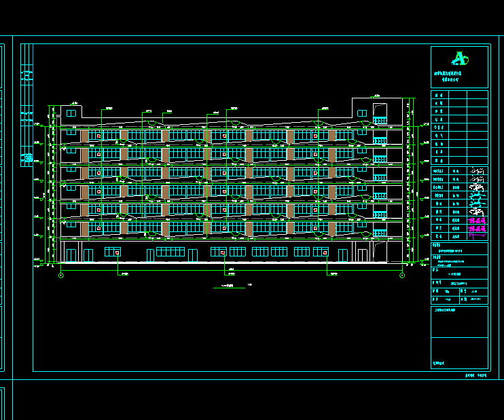This screenshot has width=504, height=420.
Task: Select the center ground floor window group
Action: [228, 252]
